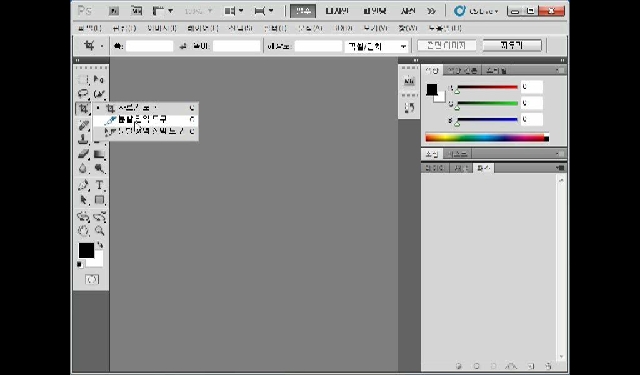Select the Eraser tool
640x375 pixels.
[83, 154]
